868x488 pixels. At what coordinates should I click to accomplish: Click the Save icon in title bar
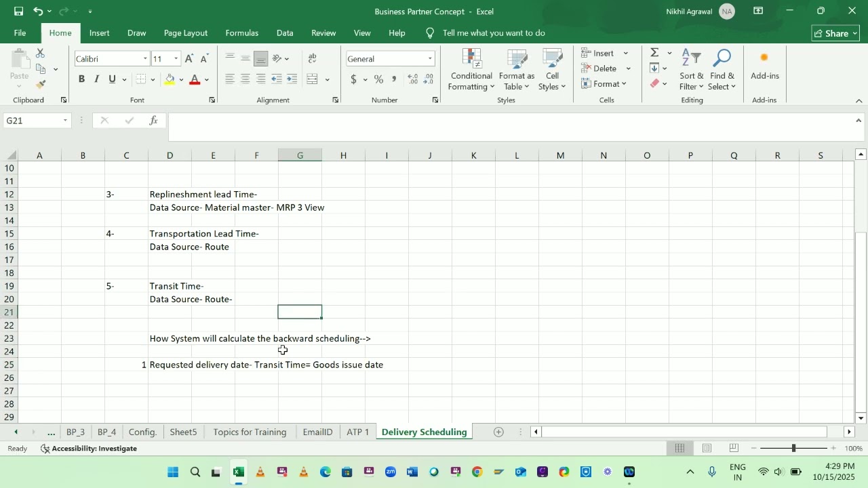(x=18, y=12)
